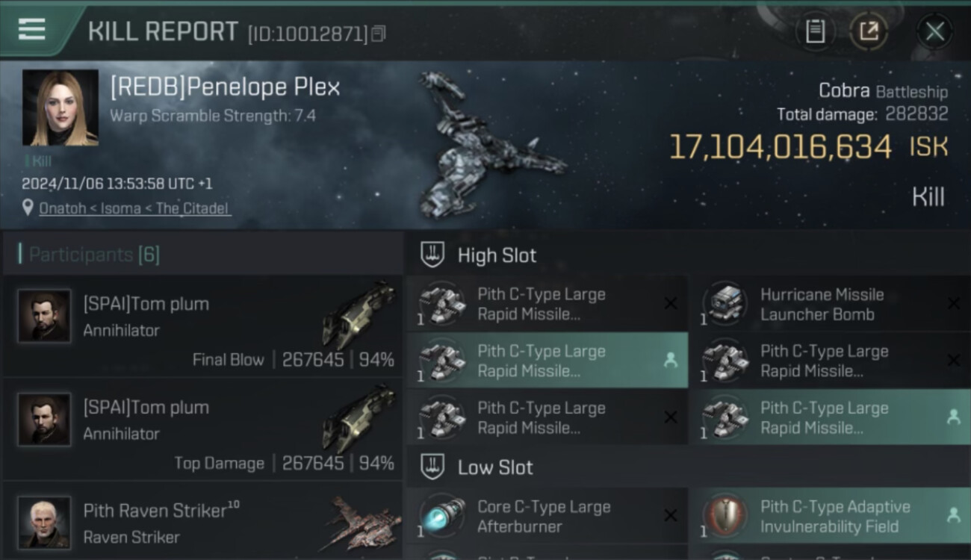Click the X mark on Core C-Type Afterburner
Viewport: 971px width, 560px height.
pyautogui.click(x=671, y=515)
